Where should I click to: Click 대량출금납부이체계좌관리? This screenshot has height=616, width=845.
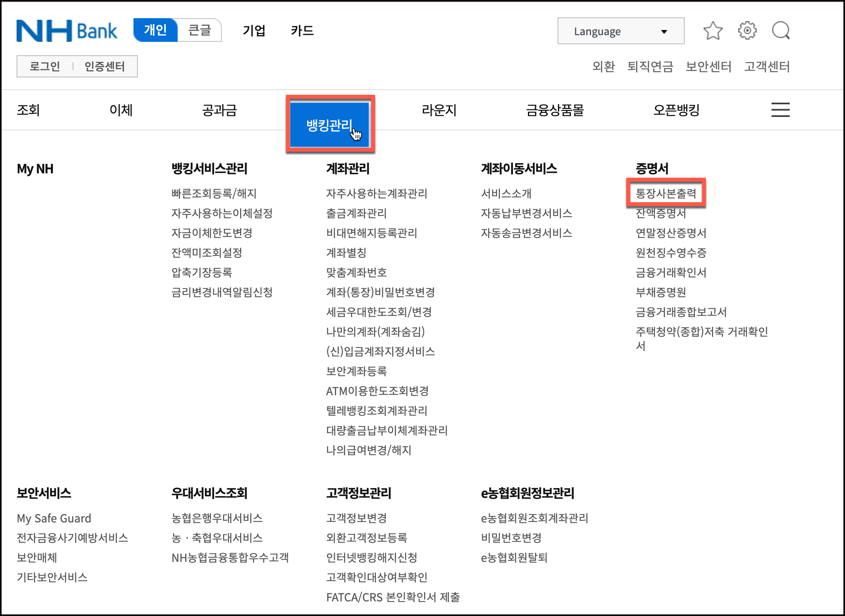coord(387,430)
